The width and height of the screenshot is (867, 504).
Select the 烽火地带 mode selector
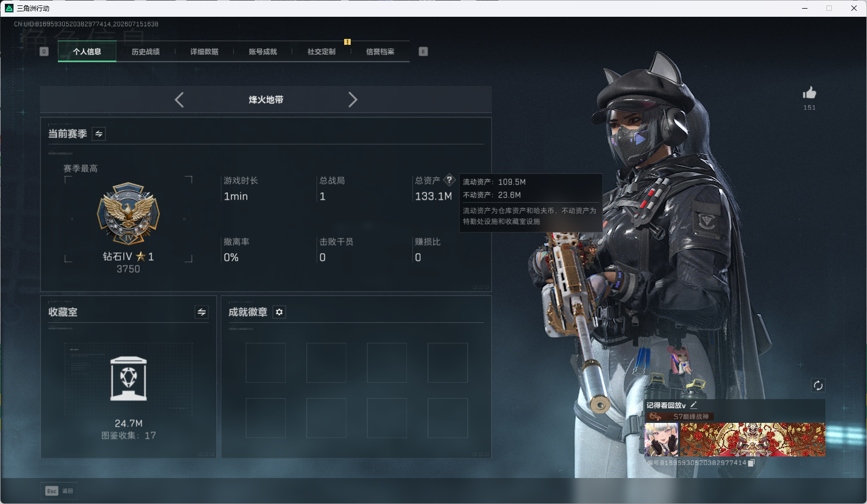point(266,100)
